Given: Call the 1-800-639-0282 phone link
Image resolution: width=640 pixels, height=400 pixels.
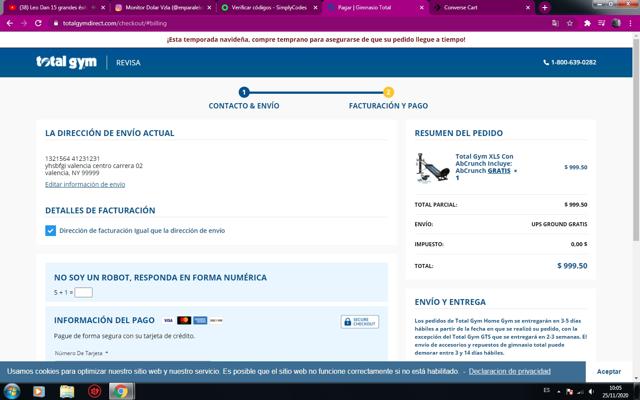Looking at the screenshot, I should [x=569, y=62].
